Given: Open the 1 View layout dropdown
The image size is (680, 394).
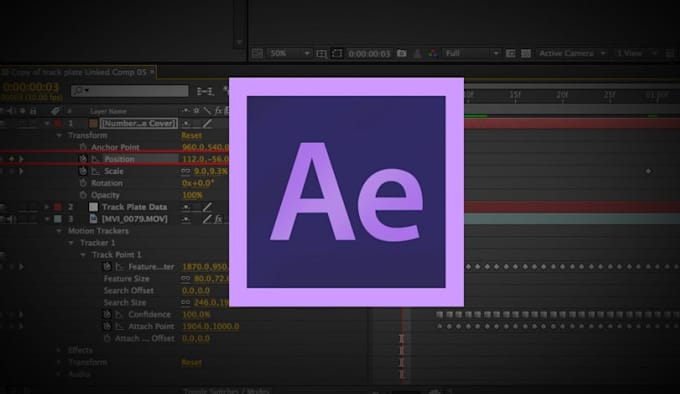Looking at the screenshot, I should (x=636, y=53).
